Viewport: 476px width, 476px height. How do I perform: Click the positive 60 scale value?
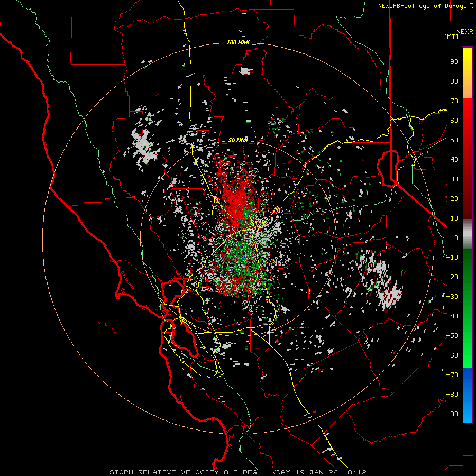tap(454, 121)
